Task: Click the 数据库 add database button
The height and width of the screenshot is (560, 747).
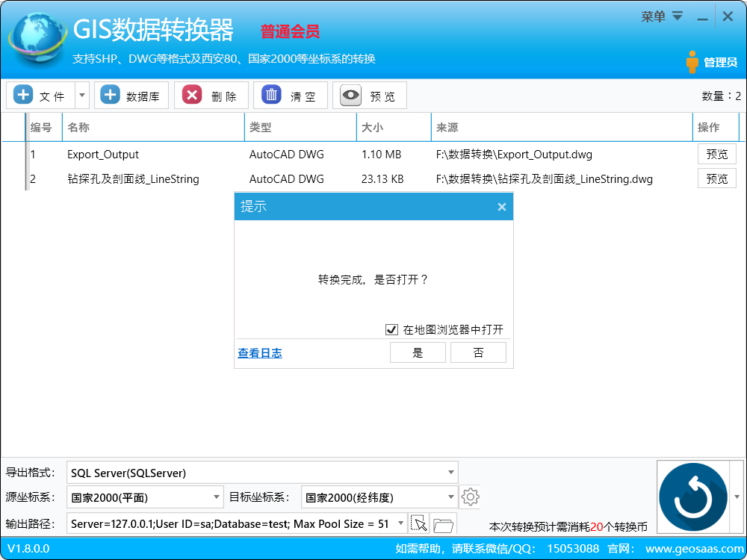Action: tap(131, 96)
